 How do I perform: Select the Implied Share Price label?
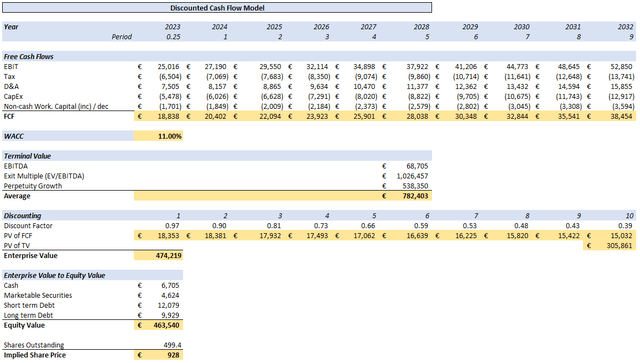click(x=35, y=355)
